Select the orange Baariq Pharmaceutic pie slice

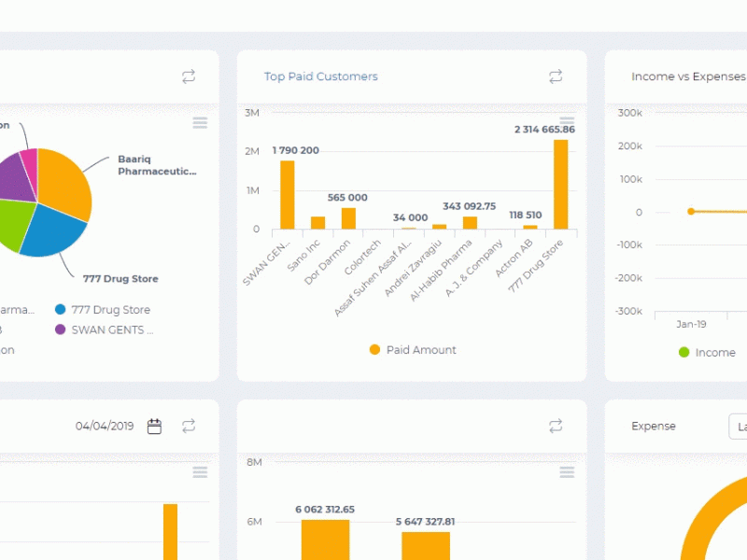click(x=64, y=183)
